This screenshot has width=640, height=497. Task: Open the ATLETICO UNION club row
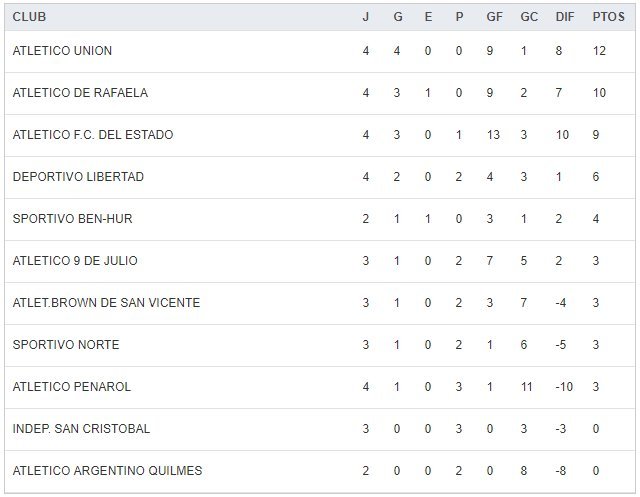click(x=62, y=51)
